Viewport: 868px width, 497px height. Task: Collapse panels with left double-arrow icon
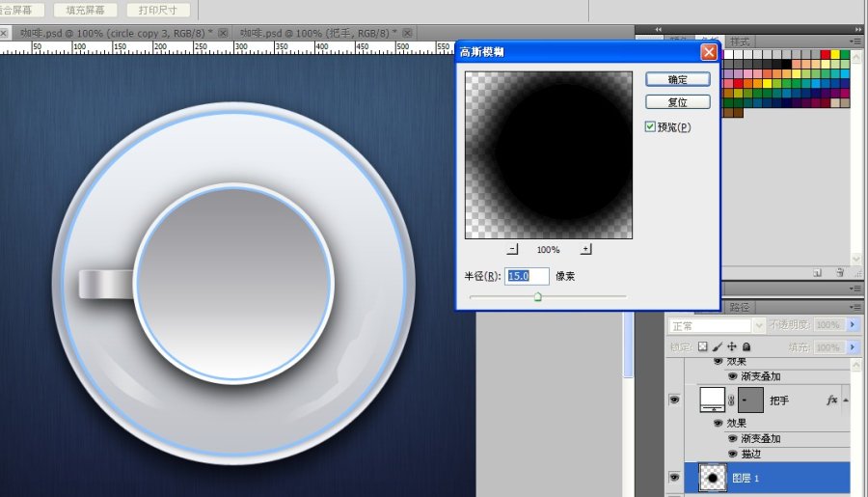coord(658,29)
